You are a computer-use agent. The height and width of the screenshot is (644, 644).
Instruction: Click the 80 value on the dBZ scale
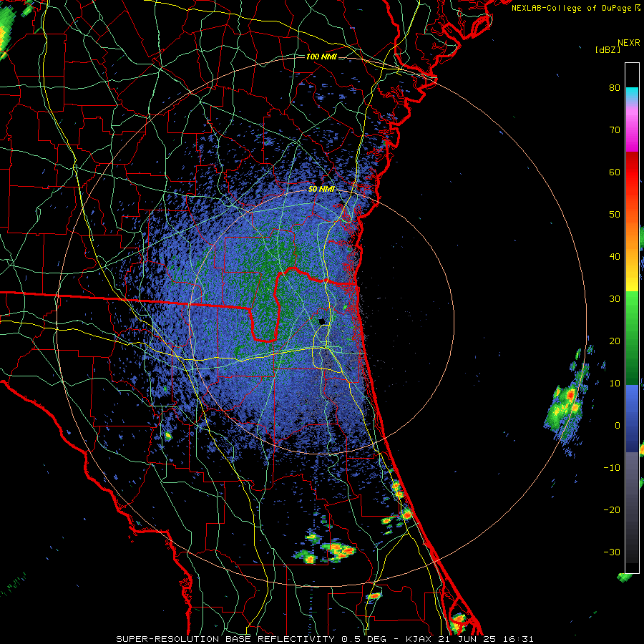tap(615, 87)
